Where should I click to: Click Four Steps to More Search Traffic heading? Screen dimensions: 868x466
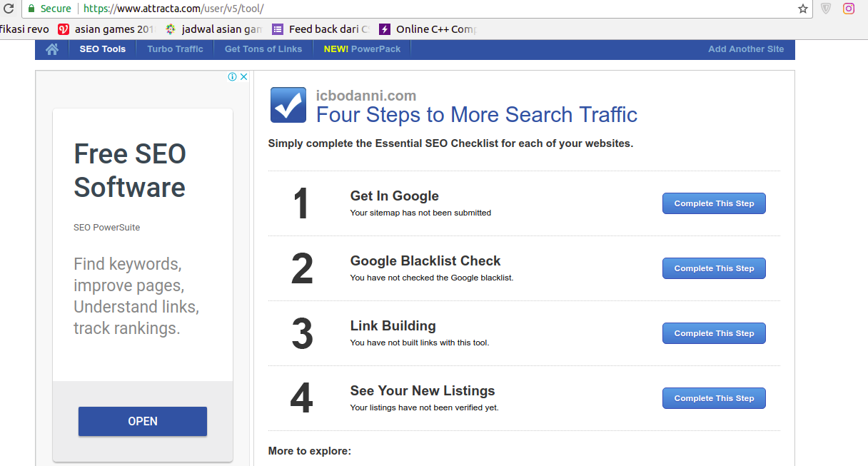coord(477,115)
